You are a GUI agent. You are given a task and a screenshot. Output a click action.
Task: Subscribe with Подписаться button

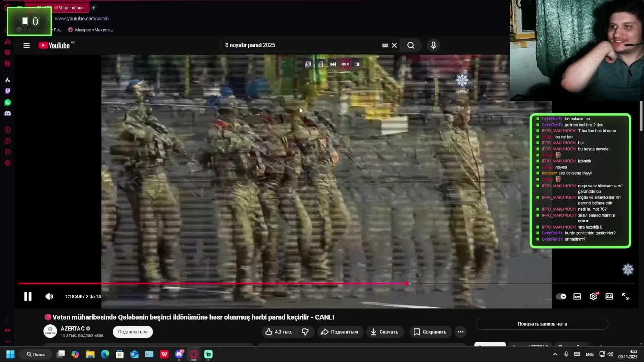[133, 332]
